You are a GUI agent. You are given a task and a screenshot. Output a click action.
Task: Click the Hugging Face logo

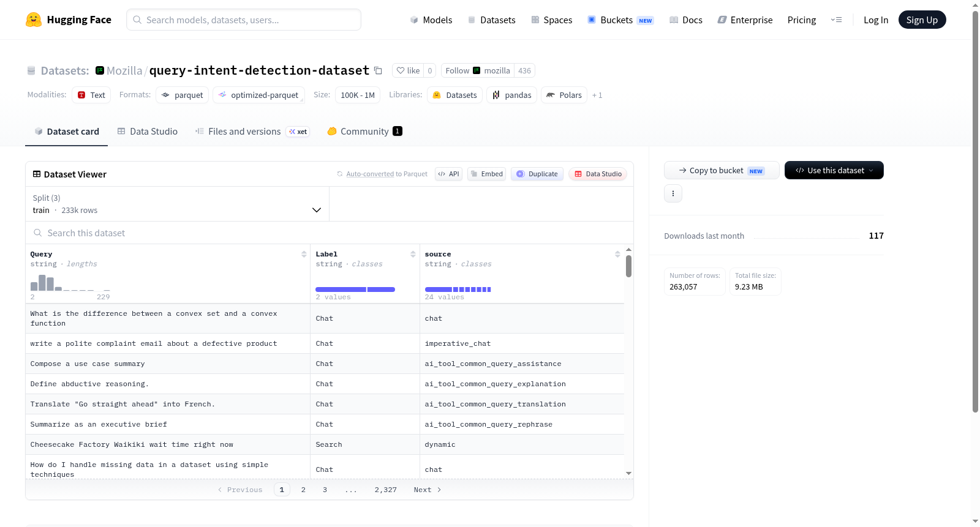tap(69, 20)
